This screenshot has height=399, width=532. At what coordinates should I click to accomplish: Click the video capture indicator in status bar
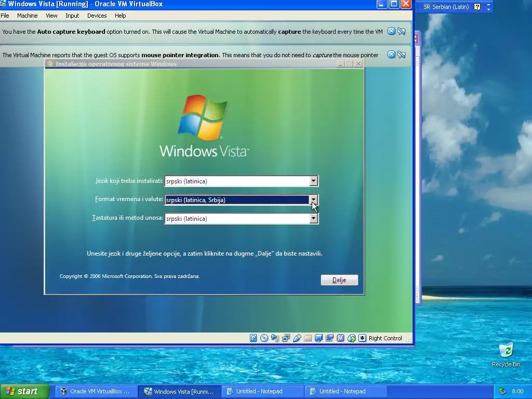[329, 338]
